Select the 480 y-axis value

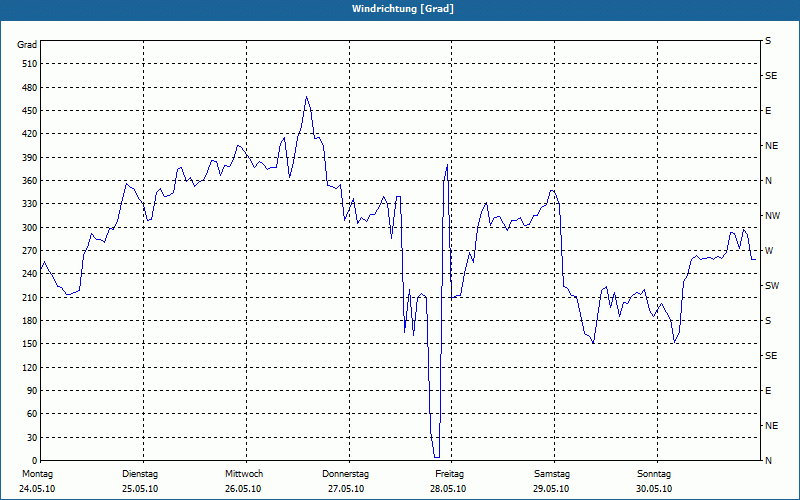[x=30, y=88]
